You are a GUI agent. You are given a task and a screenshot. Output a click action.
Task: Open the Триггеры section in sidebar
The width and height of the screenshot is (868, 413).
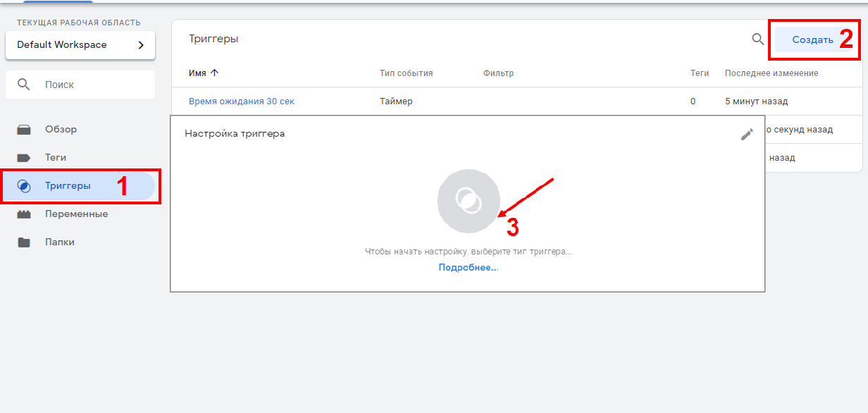[x=68, y=186]
